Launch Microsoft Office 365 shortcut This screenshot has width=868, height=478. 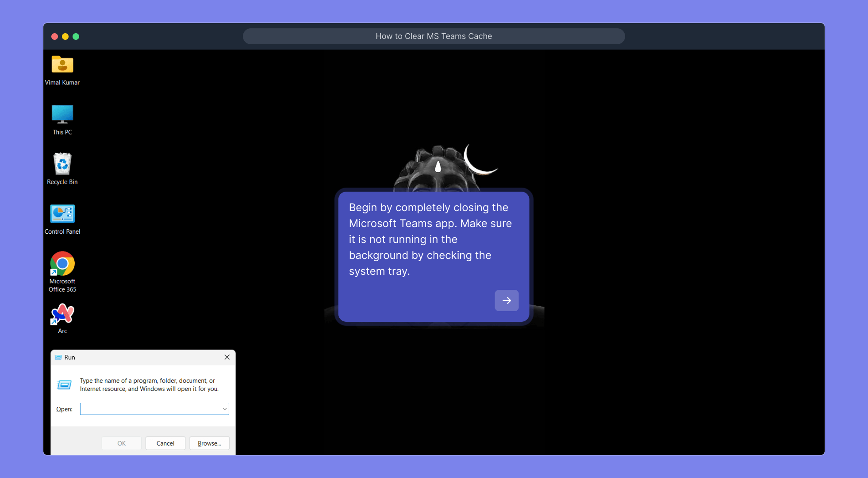point(62,264)
